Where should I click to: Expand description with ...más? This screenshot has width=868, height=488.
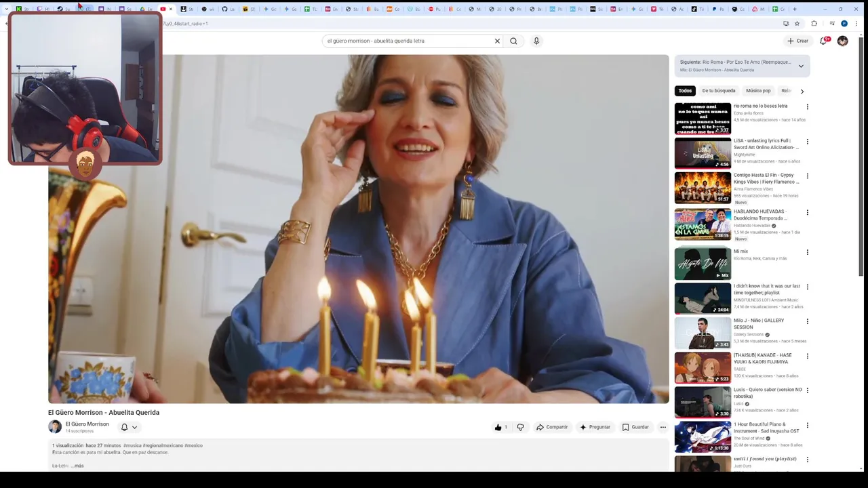pos(78,466)
